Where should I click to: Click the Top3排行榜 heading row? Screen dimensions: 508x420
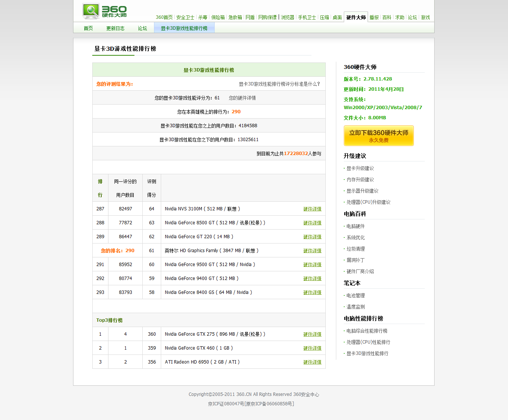click(x=209, y=320)
